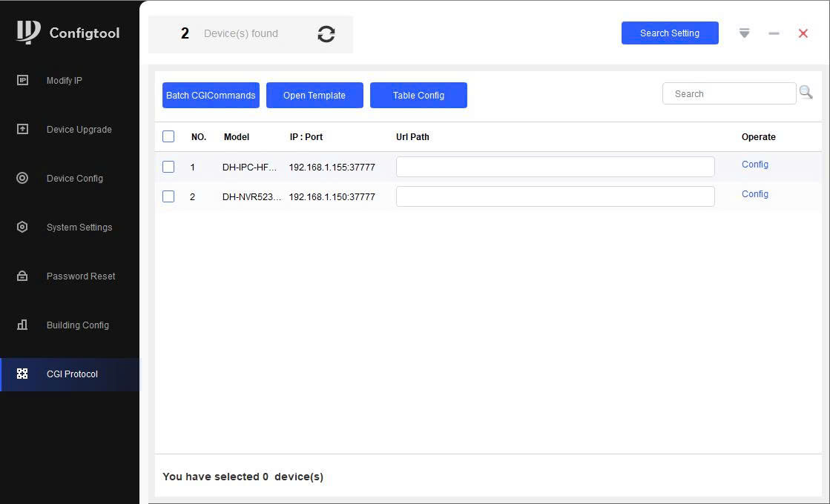
Task: Click Config link for 192.168.1.150
Action: coord(754,194)
